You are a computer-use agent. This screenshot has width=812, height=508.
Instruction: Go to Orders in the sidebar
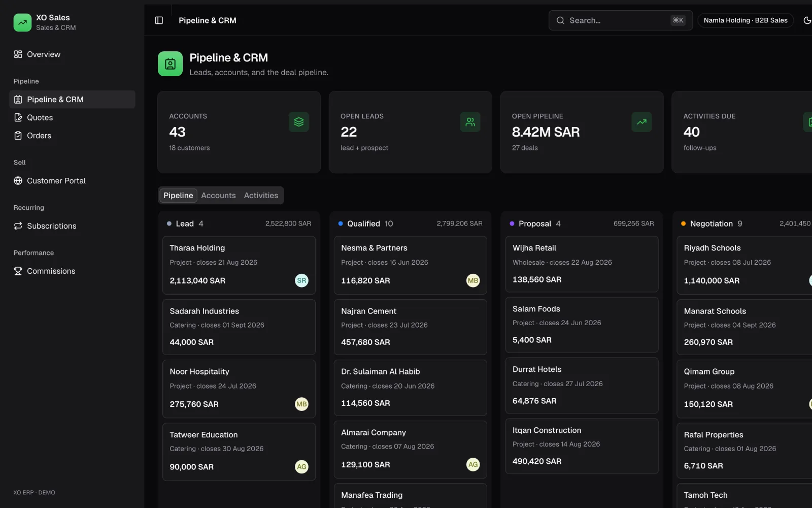click(72, 136)
